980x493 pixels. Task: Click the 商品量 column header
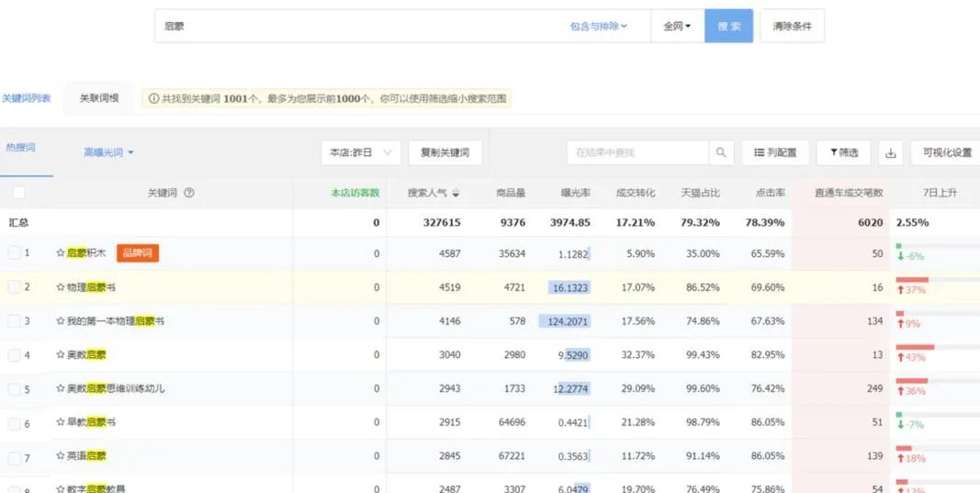tap(511, 193)
